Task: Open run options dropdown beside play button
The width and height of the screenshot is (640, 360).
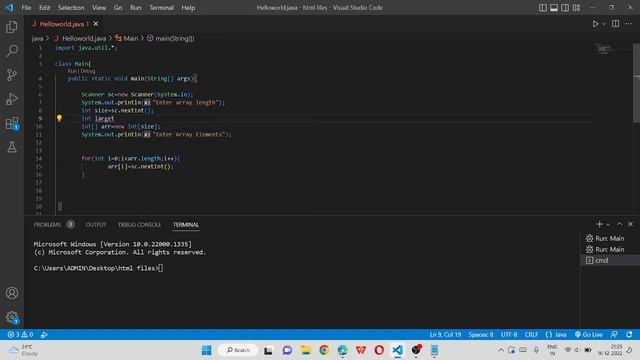Action: tap(604, 24)
